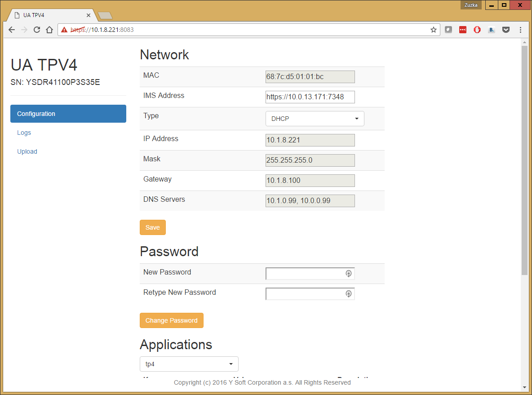Go to the Upload page in the sidebar
Image resolution: width=532 pixels, height=395 pixels.
coord(27,151)
